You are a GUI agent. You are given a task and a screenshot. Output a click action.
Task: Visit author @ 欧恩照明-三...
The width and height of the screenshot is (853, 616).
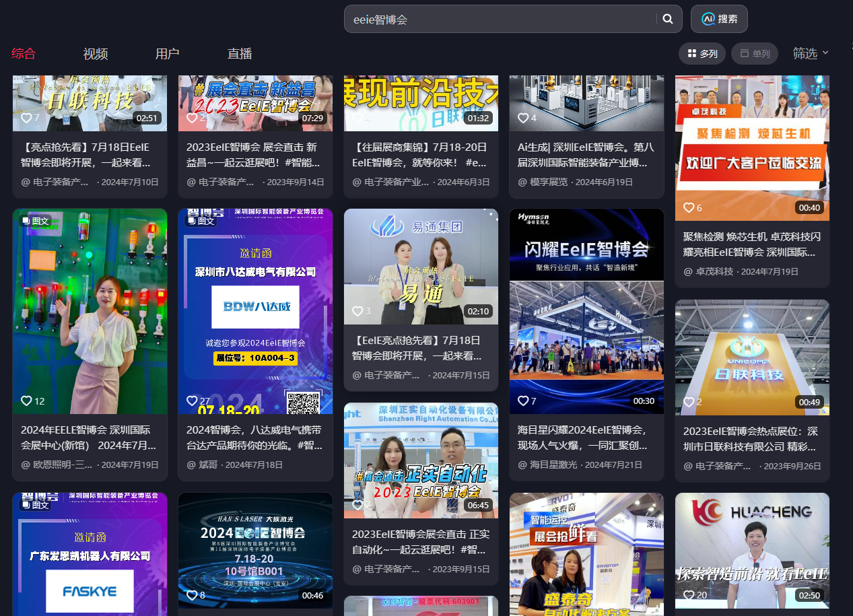pyautogui.click(x=57, y=465)
